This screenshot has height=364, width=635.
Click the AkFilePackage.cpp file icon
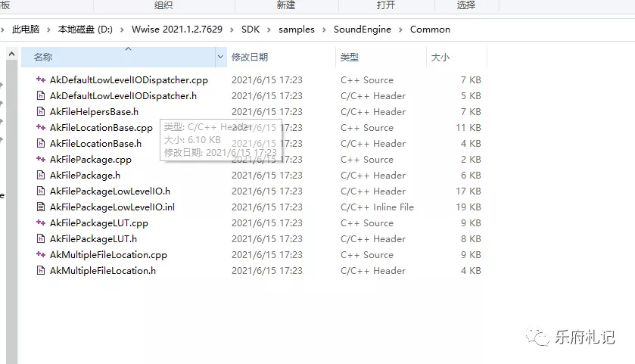point(41,159)
